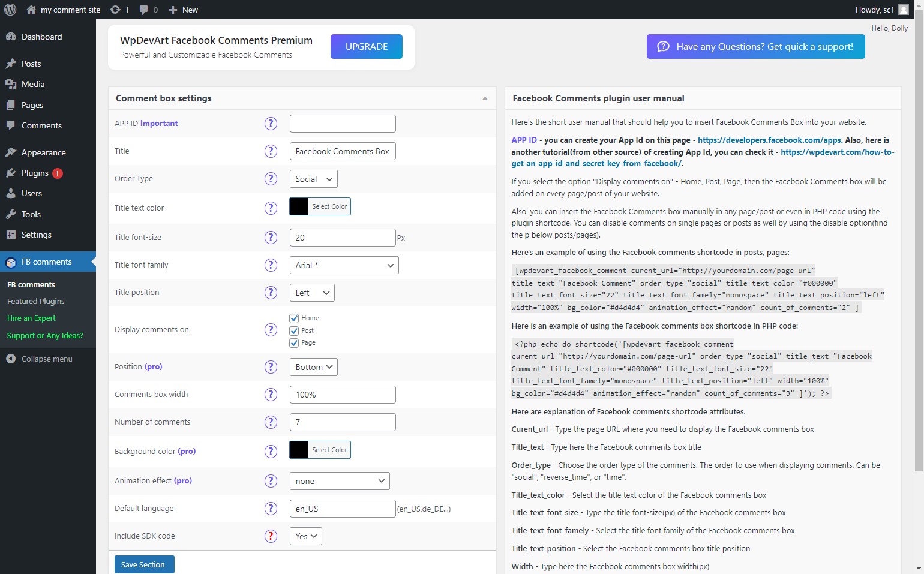Screen dimensions: 924x574
Task: Click the Default language input field
Action: pyautogui.click(x=343, y=509)
